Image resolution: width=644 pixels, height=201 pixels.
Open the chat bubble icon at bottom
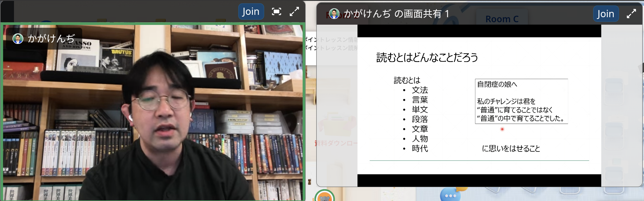(450, 195)
